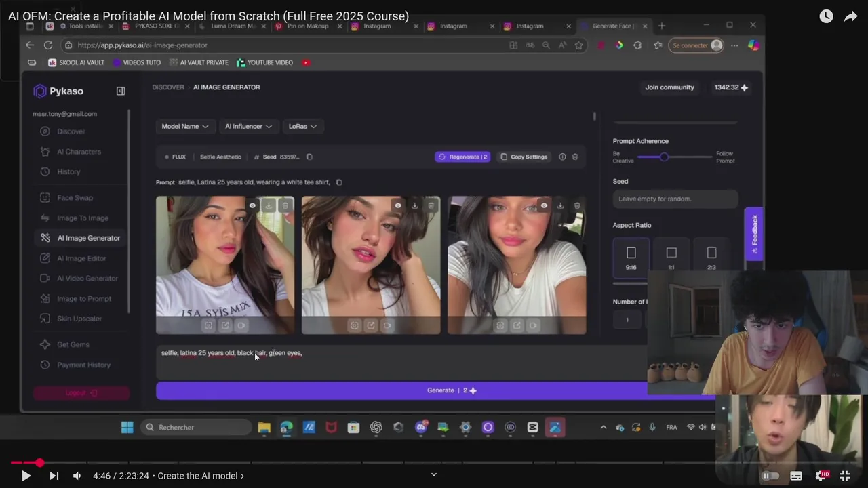The image size is (868, 488).
Task: Click the purple Generate | 2 button
Action: (452, 390)
